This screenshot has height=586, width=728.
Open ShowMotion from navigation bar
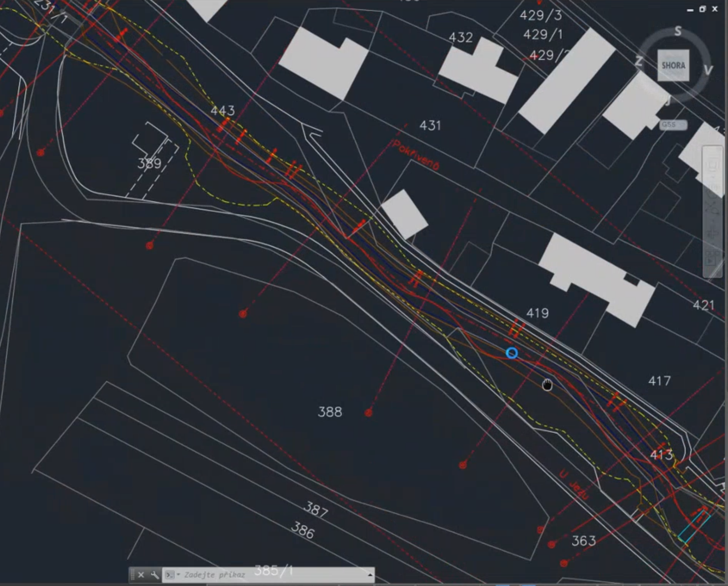(x=713, y=259)
